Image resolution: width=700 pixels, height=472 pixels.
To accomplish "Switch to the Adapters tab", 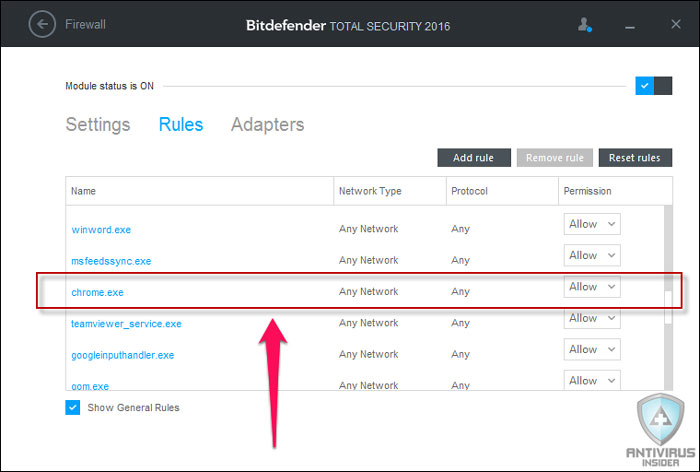I will [x=267, y=125].
